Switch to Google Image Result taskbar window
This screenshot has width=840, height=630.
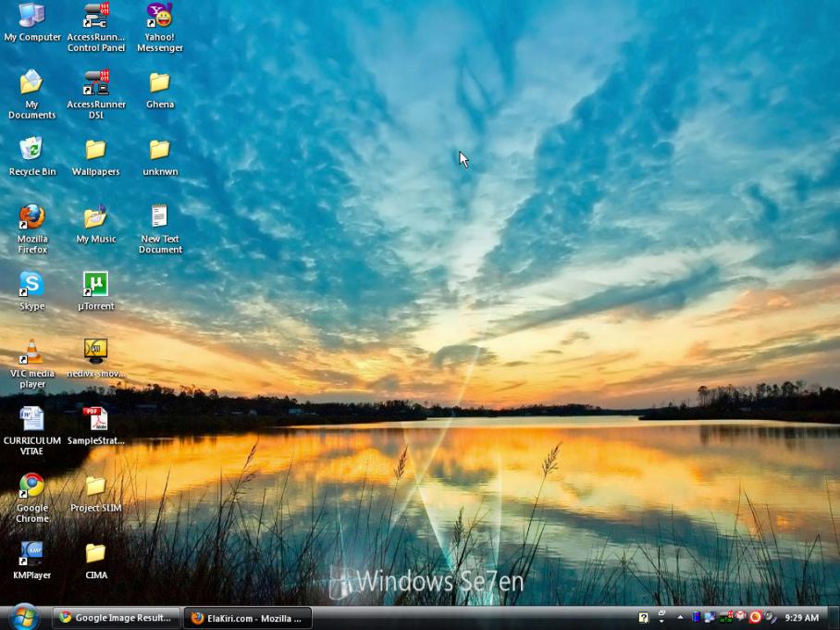[x=116, y=618]
